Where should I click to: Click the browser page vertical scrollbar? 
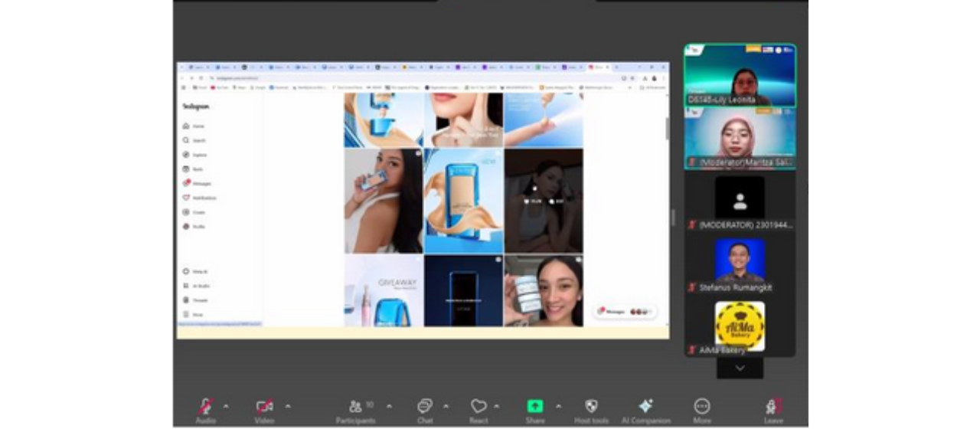[667, 129]
